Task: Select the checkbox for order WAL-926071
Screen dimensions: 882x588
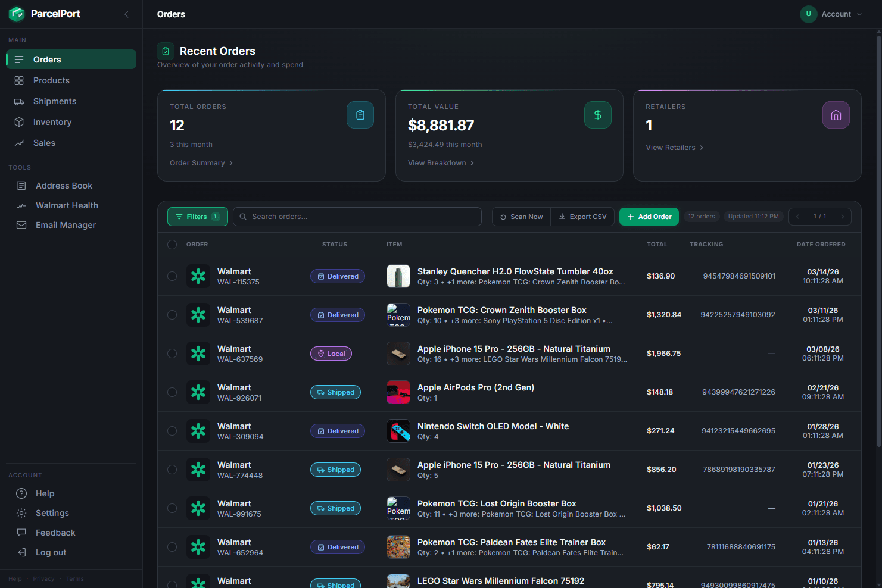Action: tap(172, 392)
